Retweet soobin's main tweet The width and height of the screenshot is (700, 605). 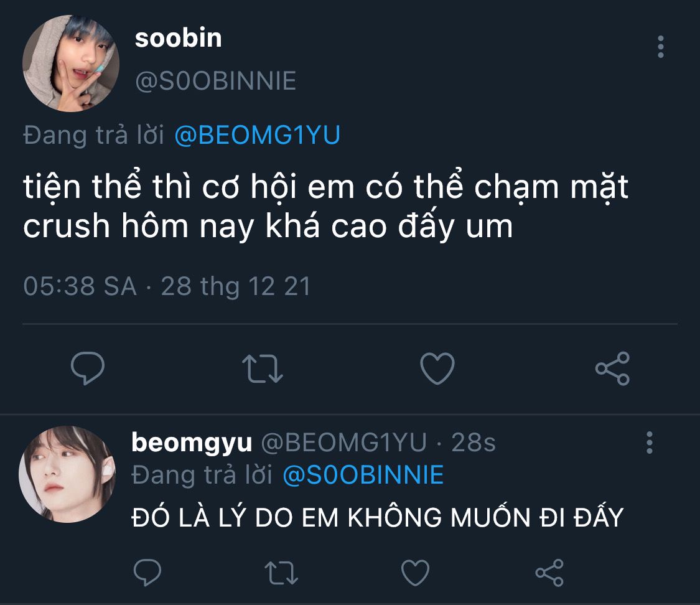pyautogui.click(x=262, y=368)
